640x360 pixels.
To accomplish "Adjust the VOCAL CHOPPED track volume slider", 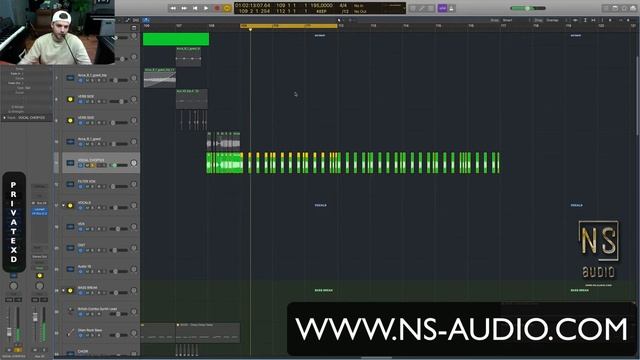I will click(x=118, y=165).
